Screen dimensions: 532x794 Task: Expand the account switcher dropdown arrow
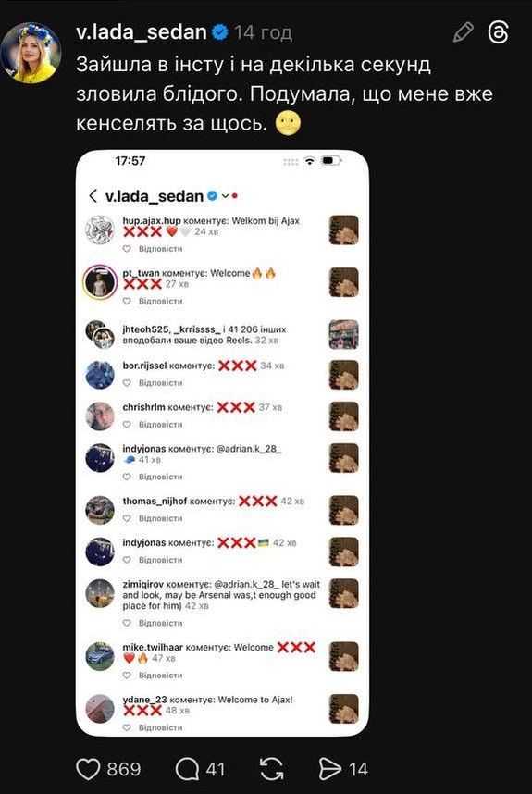(x=225, y=196)
